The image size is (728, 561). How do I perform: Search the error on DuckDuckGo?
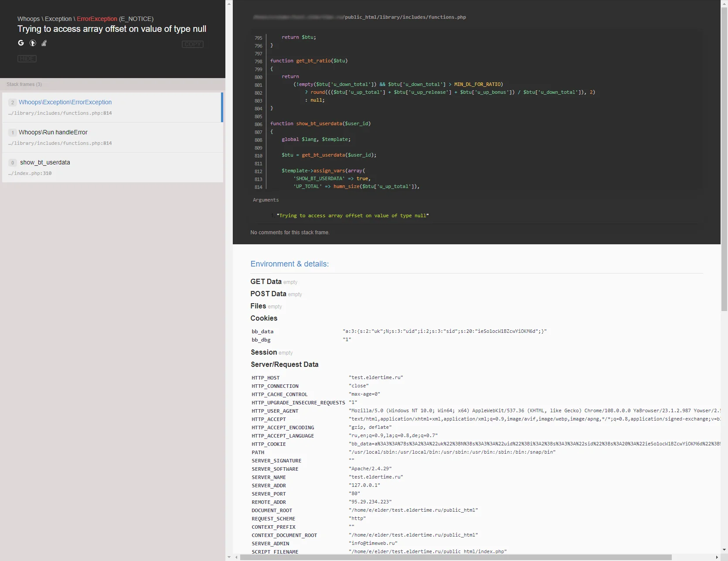click(33, 43)
